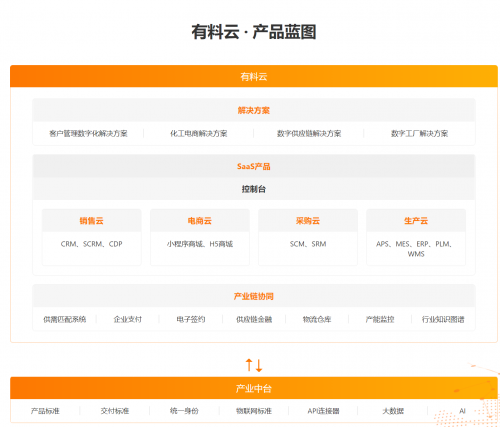Click 物流仓库 item
This screenshot has height=427, width=500.
coord(317,319)
